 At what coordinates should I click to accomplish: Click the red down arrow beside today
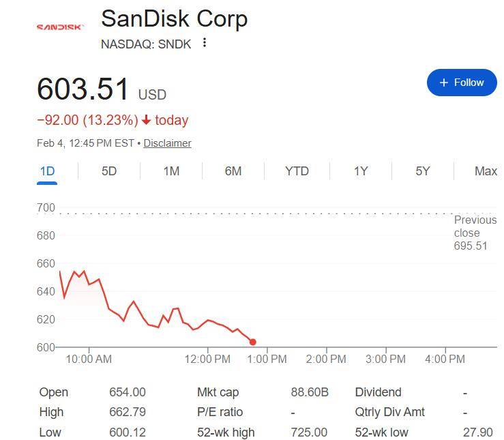click(146, 121)
